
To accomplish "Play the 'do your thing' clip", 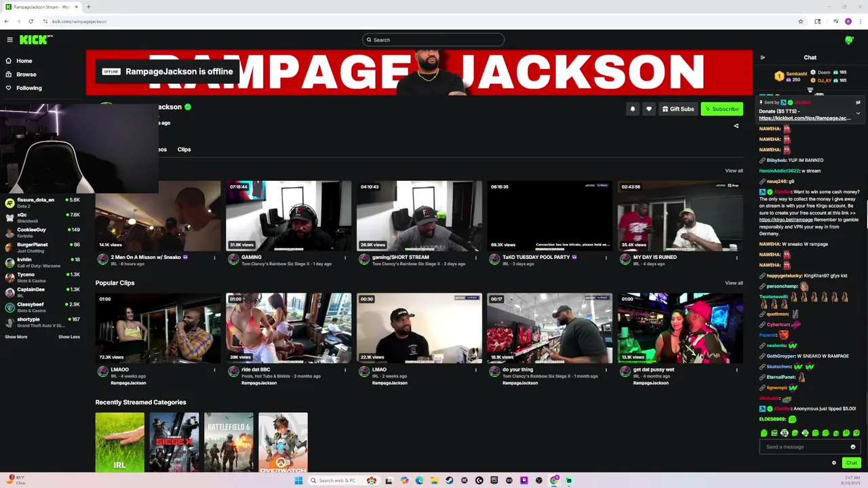I will click(x=550, y=329).
